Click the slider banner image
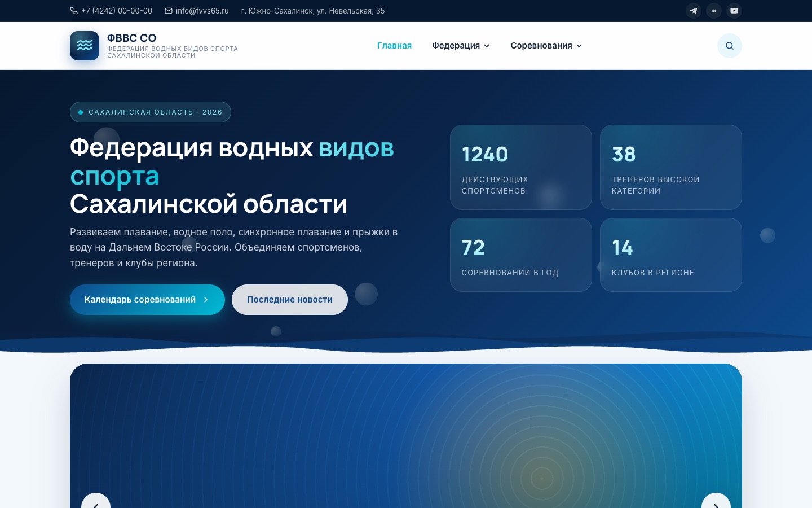 tap(406, 436)
